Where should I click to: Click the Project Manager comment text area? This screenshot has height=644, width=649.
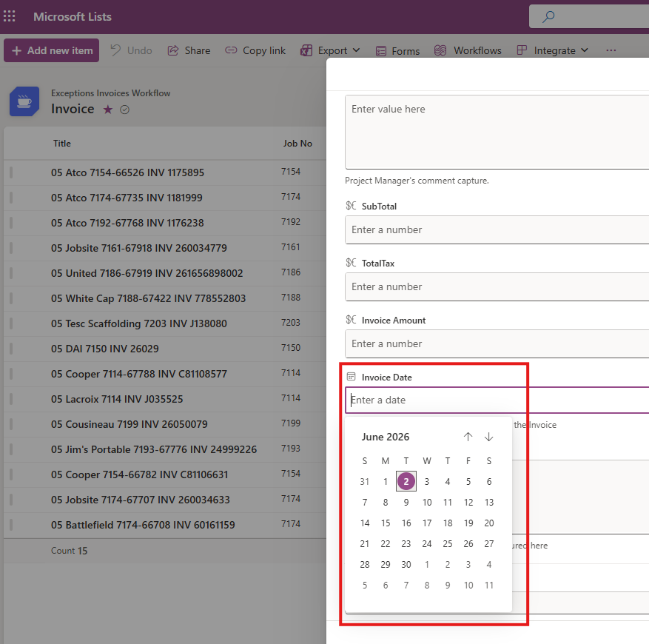[x=497, y=132]
